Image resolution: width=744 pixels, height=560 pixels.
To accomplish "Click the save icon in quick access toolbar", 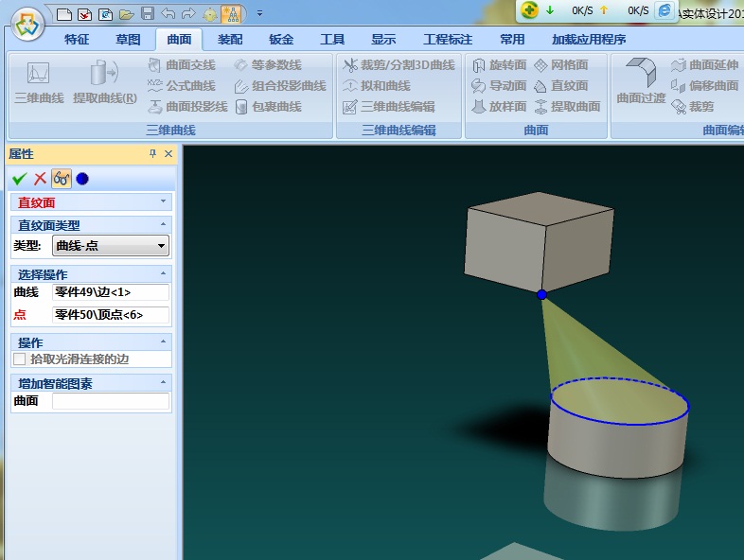I will click(147, 14).
